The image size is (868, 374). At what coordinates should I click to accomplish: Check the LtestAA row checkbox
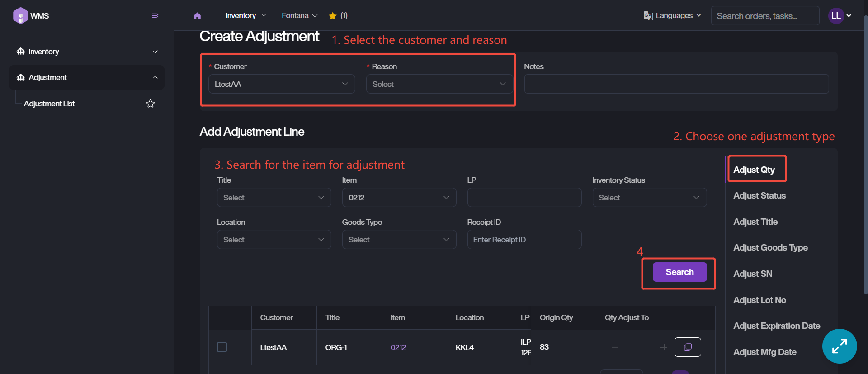[222, 347]
